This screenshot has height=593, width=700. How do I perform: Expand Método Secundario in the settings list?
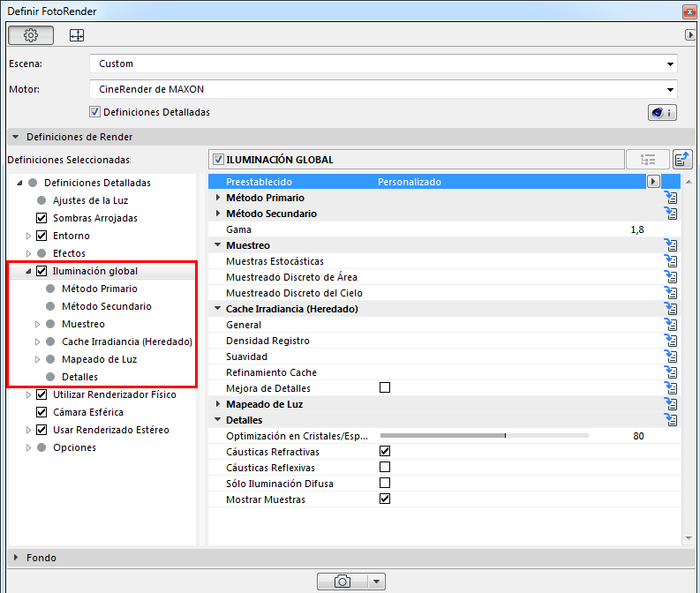pyautogui.click(x=217, y=214)
